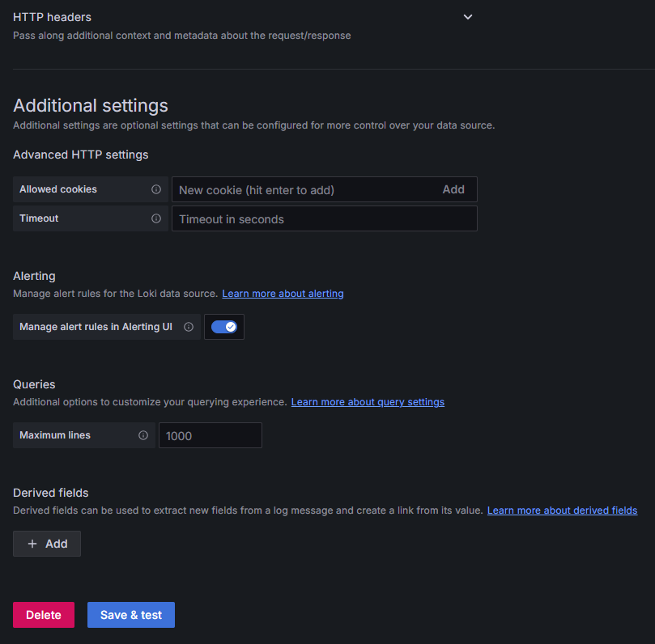
Task: Click the Manage alert rules info icon
Action: click(x=189, y=327)
